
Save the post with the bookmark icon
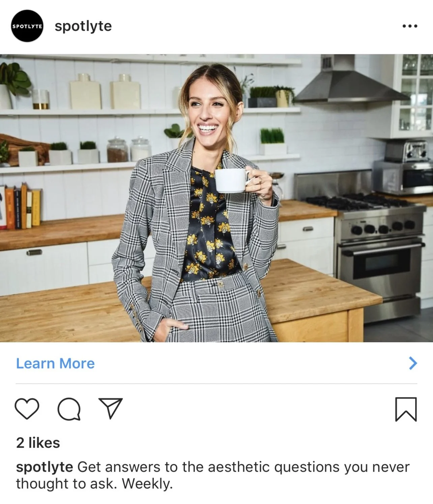coord(406,409)
